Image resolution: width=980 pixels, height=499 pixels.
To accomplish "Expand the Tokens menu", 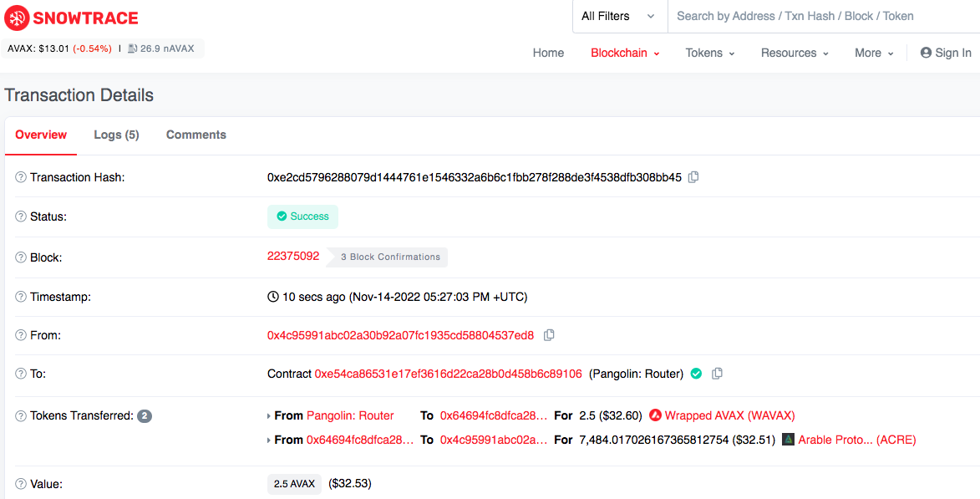I will click(710, 53).
